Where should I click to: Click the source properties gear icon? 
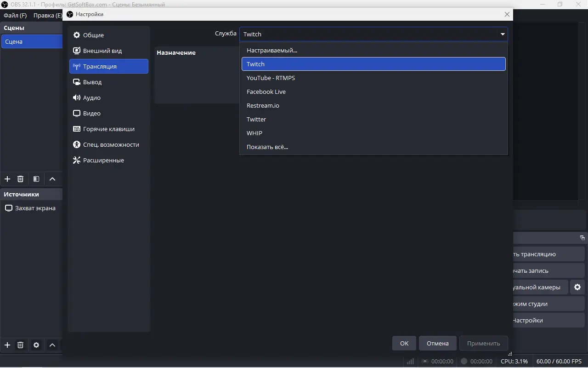(36, 345)
